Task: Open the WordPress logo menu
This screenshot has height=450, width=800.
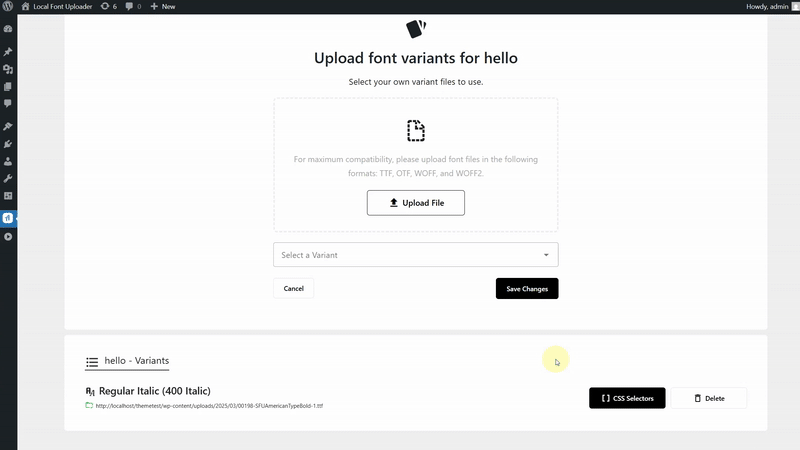Action: tap(8, 6)
